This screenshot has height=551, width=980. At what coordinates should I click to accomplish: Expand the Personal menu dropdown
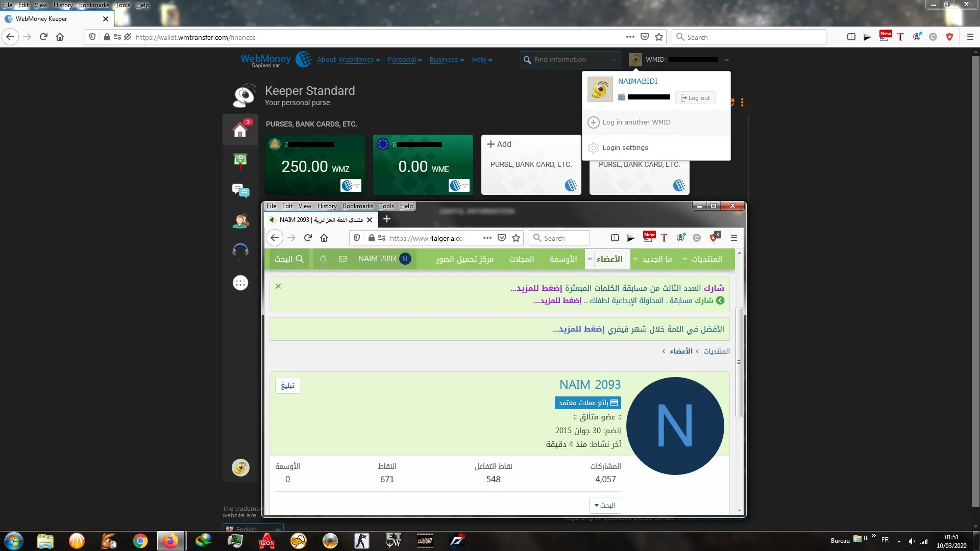click(404, 60)
